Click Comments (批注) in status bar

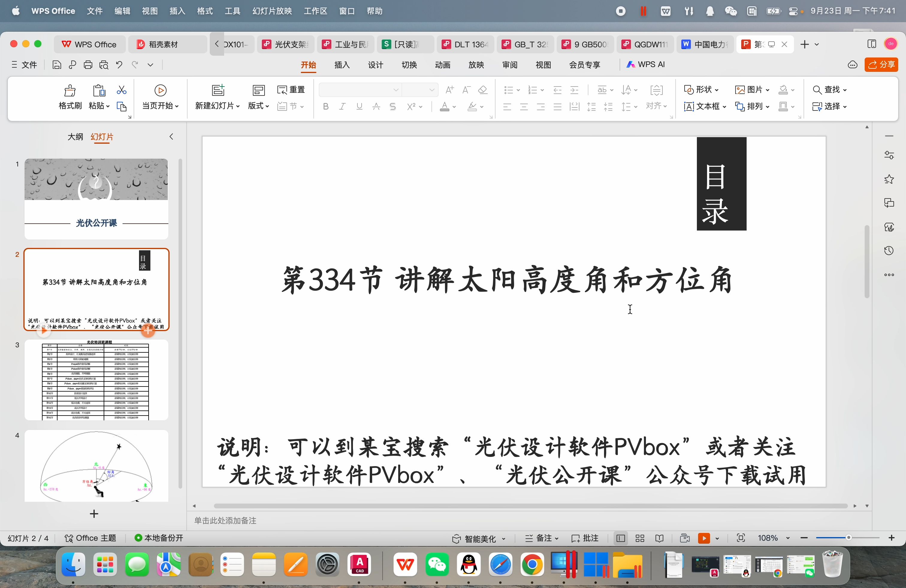pyautogui.click(x=585, y=538)
